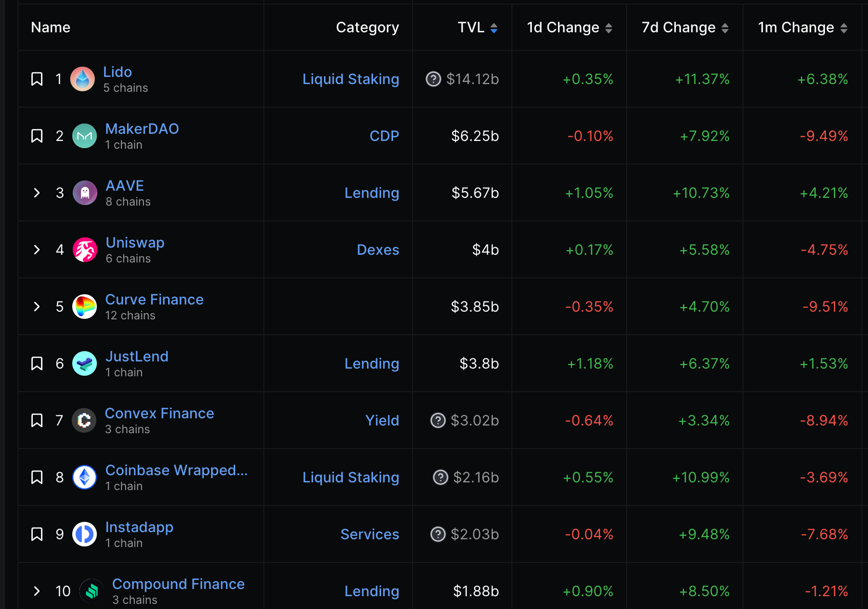The height and width of the screenshot is (609, 868).
Task: Click AAVE's $5.67b TVL value
Action: [x=475, y=193]
